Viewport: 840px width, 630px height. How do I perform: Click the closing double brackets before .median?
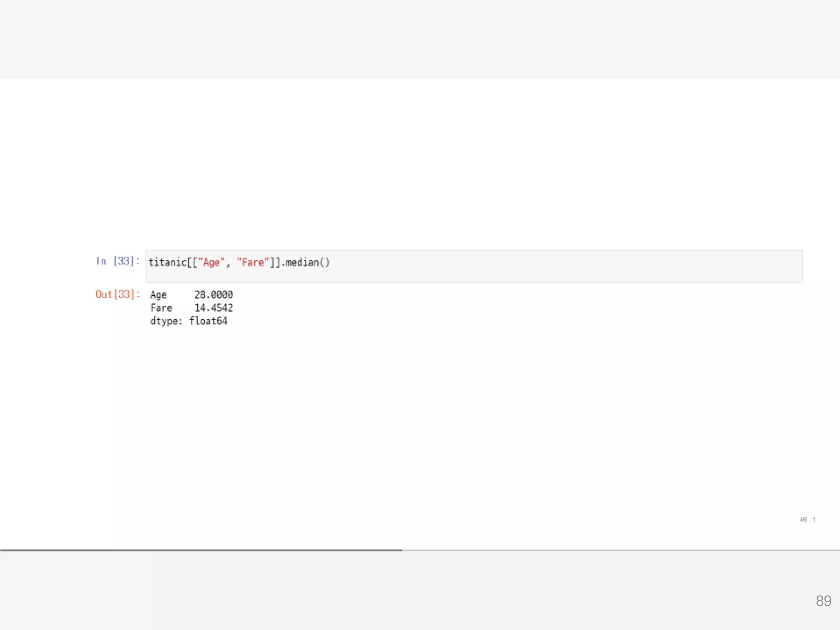pyautogui.click(x=275, y=262)
